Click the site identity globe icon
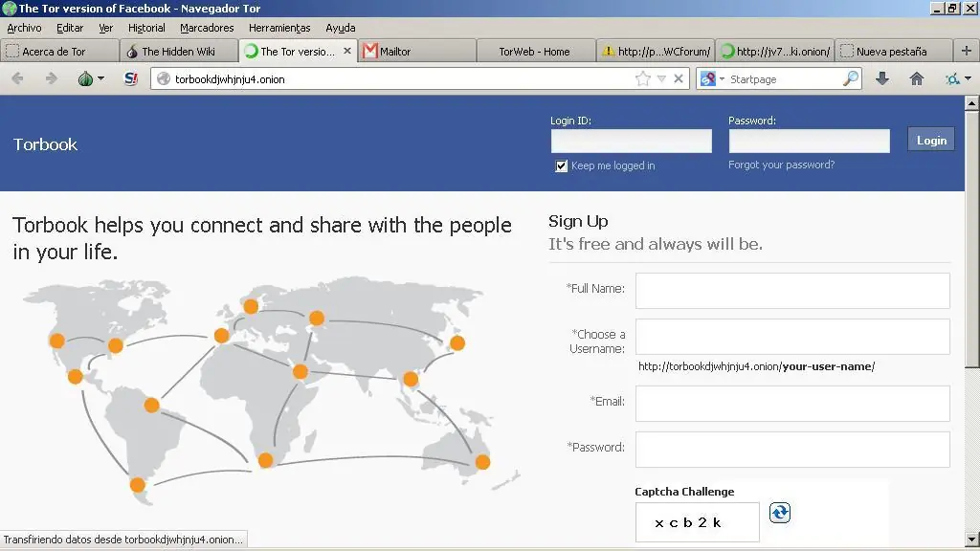Screen dimensions: 980x551 164,78
